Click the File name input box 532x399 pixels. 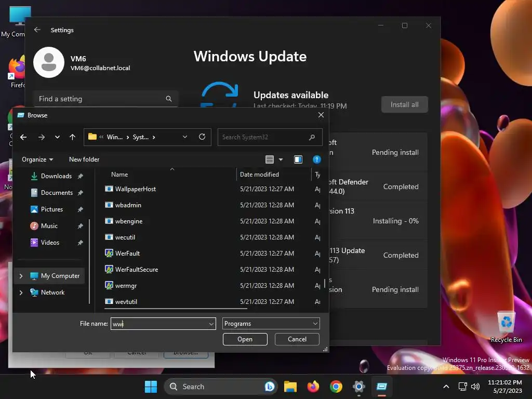159,324
